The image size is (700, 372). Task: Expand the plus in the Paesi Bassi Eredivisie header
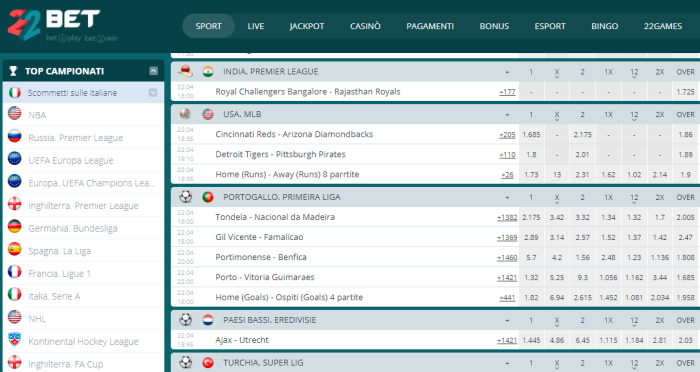[x=507, y=321]
